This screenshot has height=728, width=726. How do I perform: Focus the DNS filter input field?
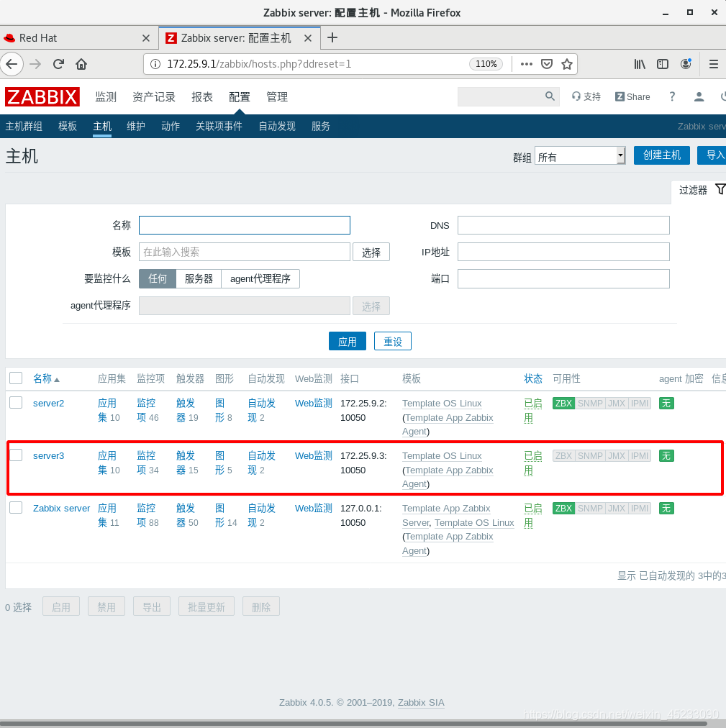click(563, 225)
